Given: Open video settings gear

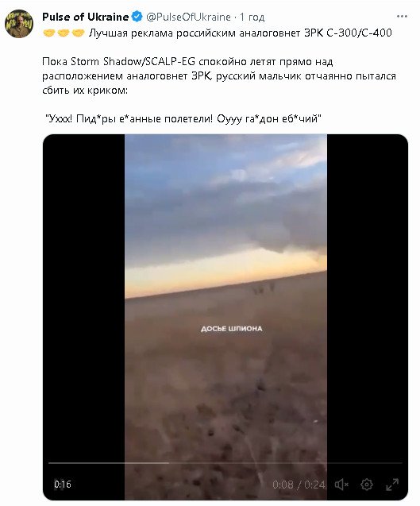Looking at the screenshot, I should click(x=367, y=485).
